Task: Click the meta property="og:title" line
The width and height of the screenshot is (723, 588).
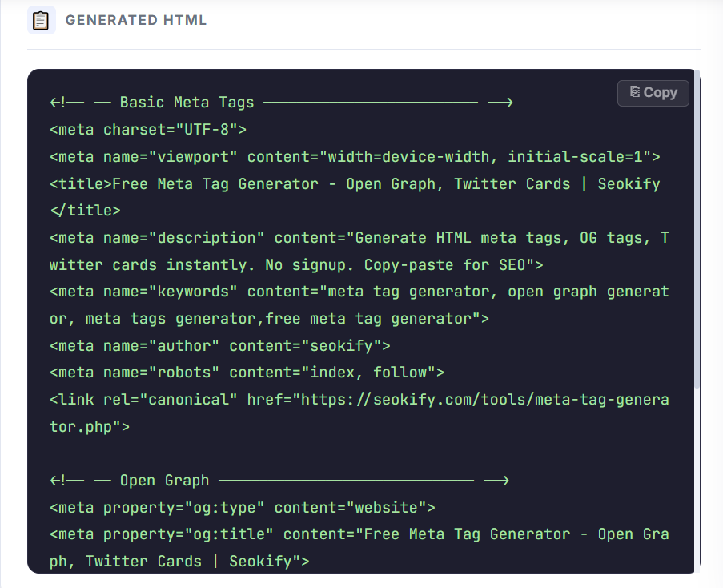Action: 359,534
